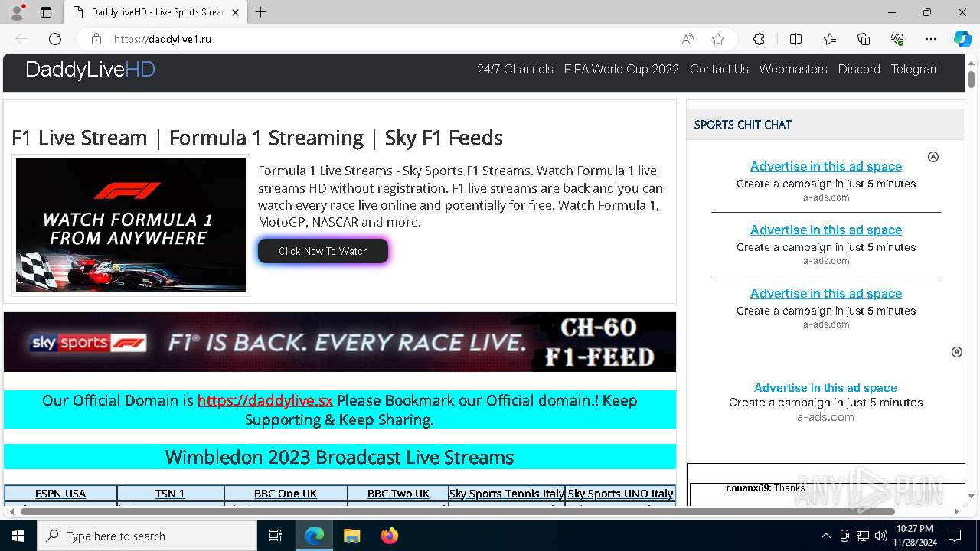Image resolution: width=980 pixels, height=551 pixels.
Task: Open the ESPN USA stream link
Action: point(60,494)
